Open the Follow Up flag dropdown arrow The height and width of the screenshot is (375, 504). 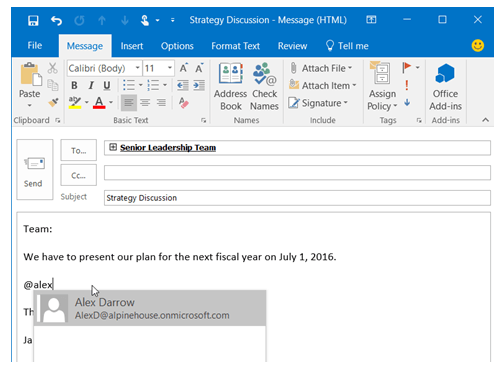click(x=417, y=68)
